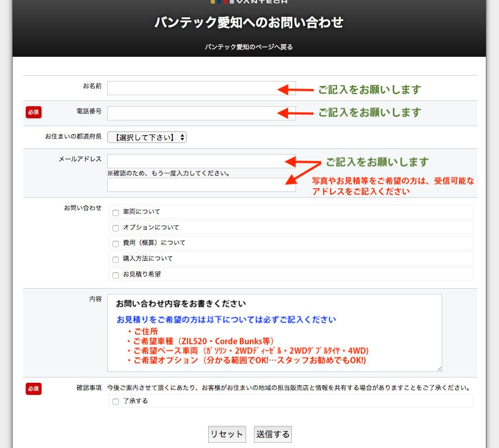This screenshot has height=448, width=499.
Task: Click the VANTECH logo at top
Action: (249, 2)
